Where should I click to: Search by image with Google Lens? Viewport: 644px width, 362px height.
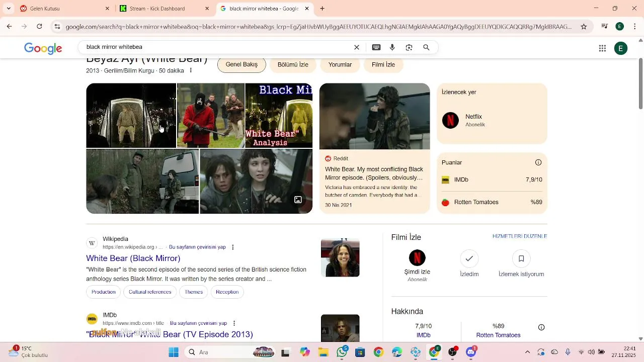click(409, 47)
